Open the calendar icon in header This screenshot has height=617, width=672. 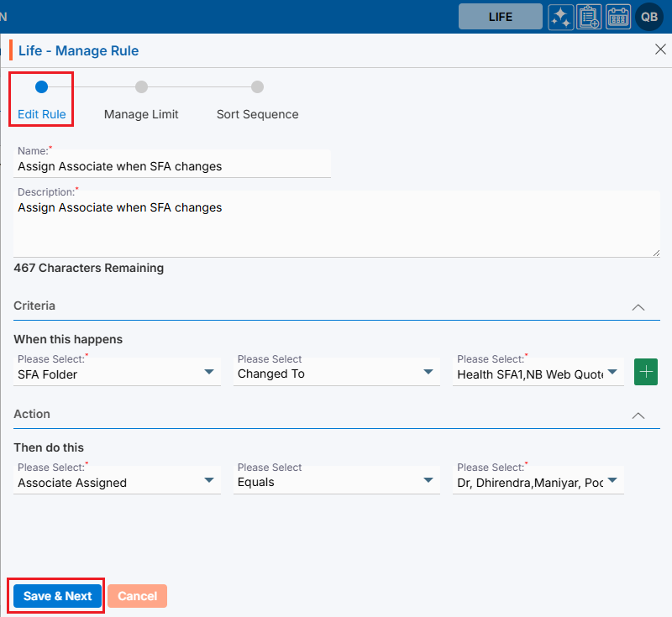(618, 17)
